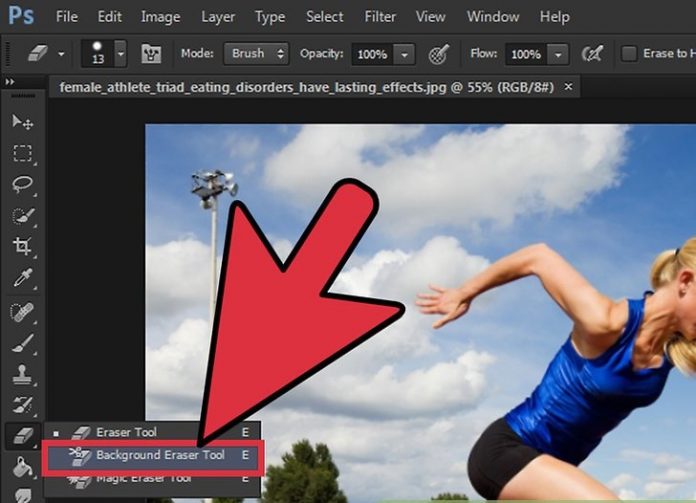This screenshot has height=503, width=696.
Task: Click the Paint Bucket tool
Action: 22,466
